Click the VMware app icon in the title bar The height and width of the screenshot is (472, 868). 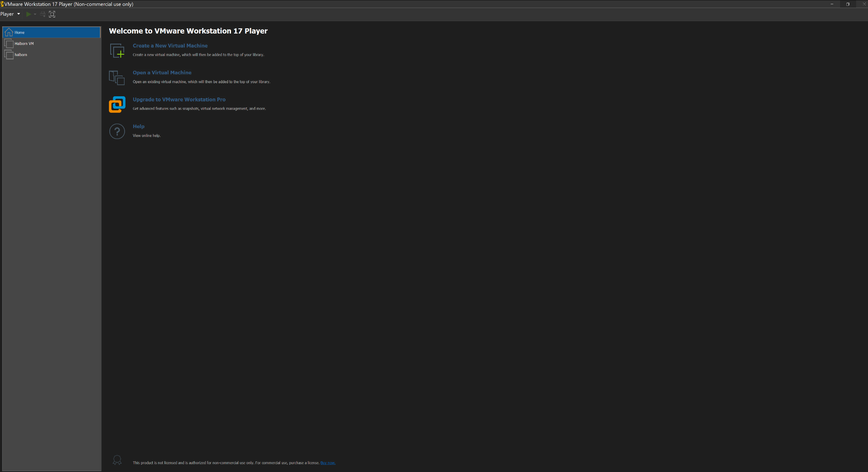(3, 4)
